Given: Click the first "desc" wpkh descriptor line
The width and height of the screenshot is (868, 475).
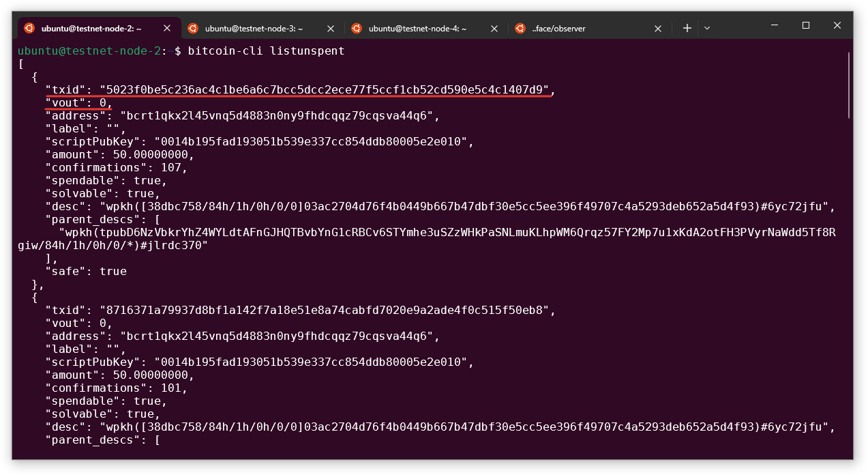Looking at the screenshot, I should 440,206.
